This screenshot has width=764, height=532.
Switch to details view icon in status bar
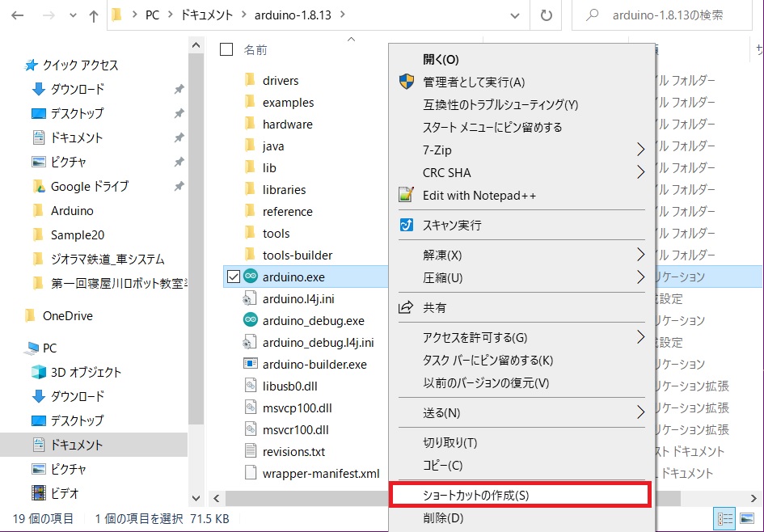pyautogui.click(x=724, y=518)
